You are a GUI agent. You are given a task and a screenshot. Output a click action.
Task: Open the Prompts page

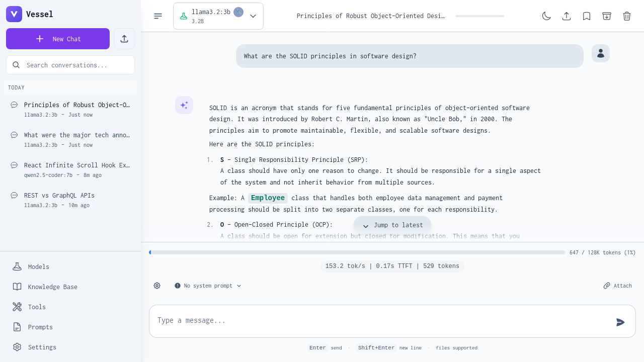[x=40, y=327]
